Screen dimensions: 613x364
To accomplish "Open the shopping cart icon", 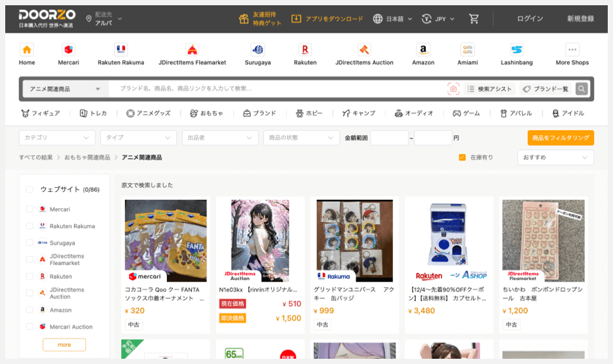I will [474, 19].
